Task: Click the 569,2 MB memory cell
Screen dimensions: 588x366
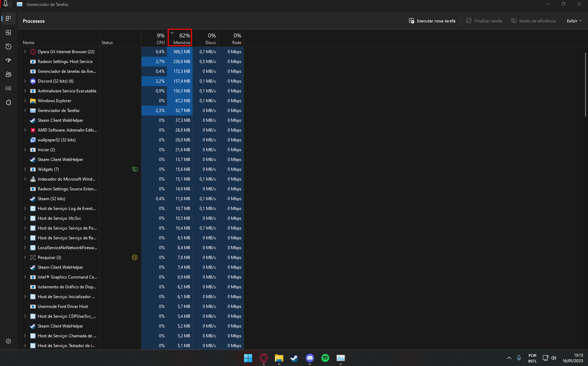Action: click(x=180, y=52)
